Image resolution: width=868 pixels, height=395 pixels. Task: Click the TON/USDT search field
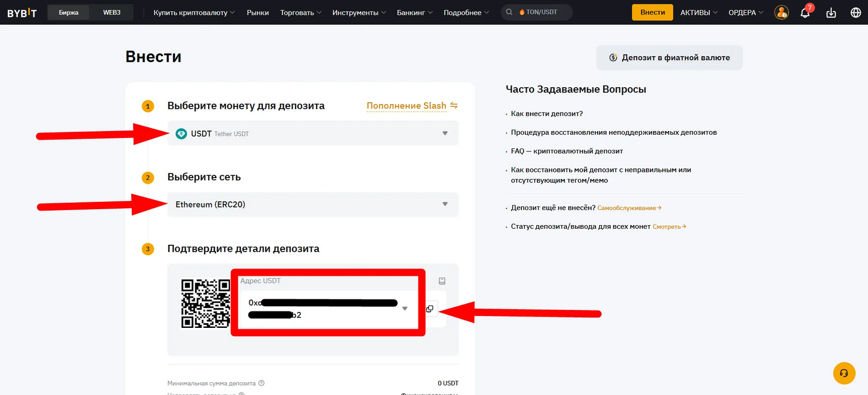(x=537, y=12)
